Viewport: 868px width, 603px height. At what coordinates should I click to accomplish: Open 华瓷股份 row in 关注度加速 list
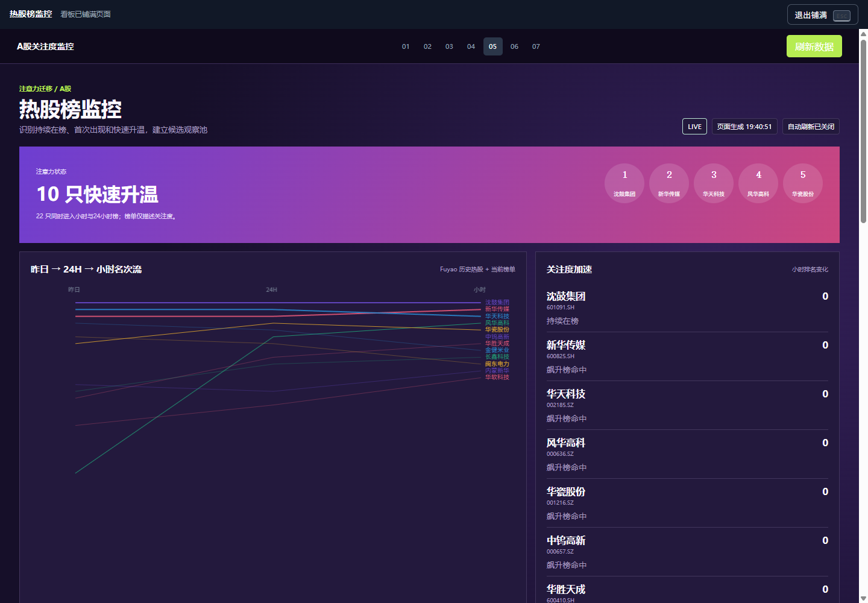coord(687,504)
